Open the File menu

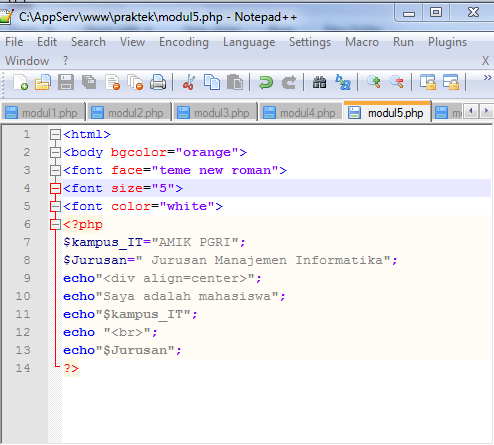click(x=14, y=42)
